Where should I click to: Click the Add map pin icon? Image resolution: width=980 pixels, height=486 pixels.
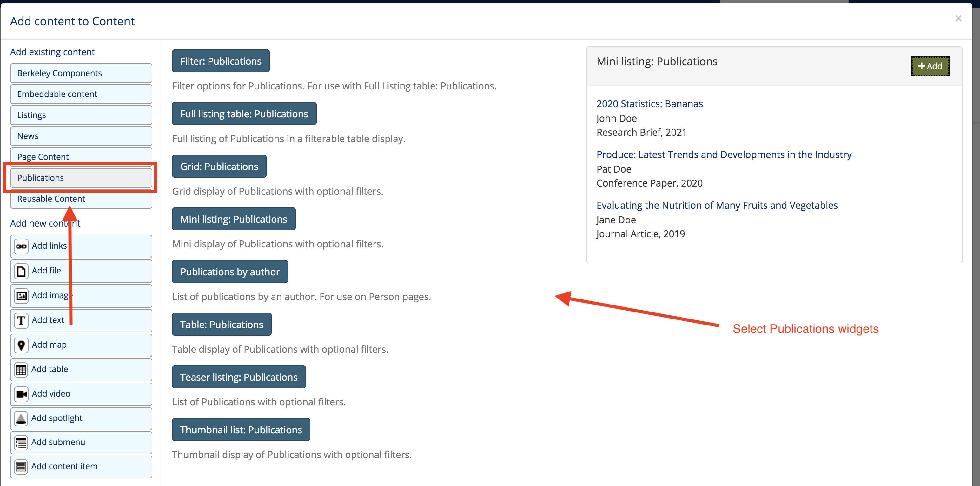21,345
